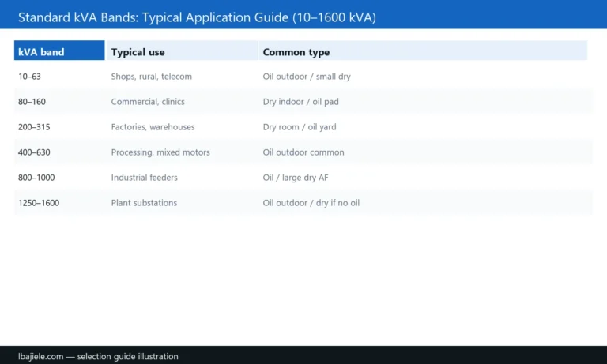This screenshot has height=364, width=607.
Task: Click the '10–63' kVA band cell
Action: (x=29, y=77)
